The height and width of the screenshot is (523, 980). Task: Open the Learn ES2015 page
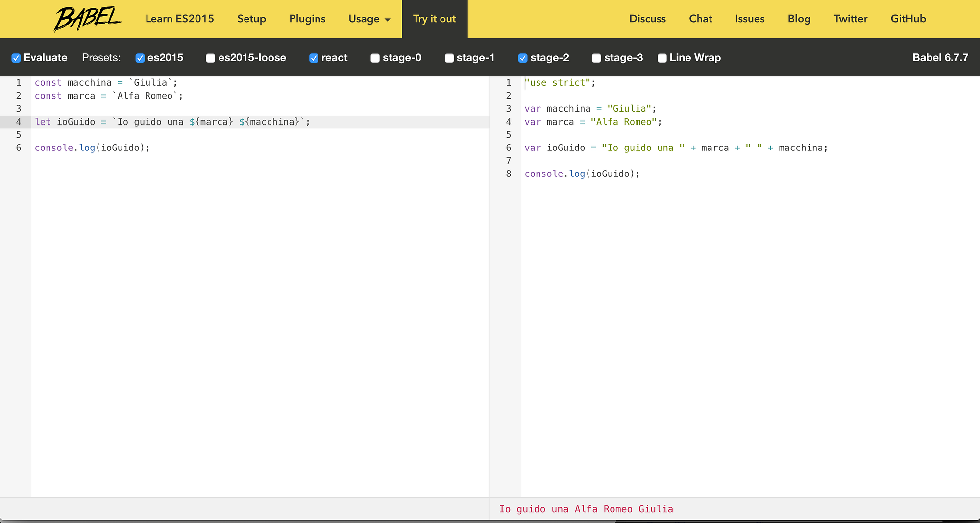(x=179, y=19)
